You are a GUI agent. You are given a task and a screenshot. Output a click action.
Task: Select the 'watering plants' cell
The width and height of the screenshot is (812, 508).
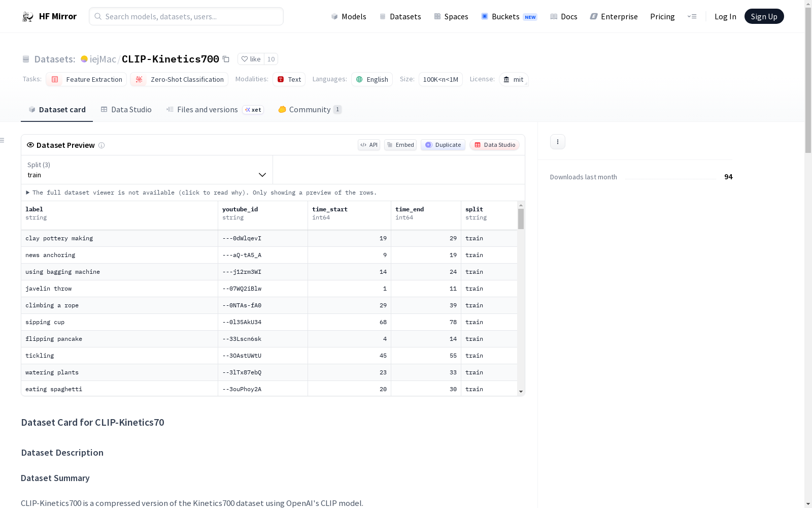tap(119, 372)
